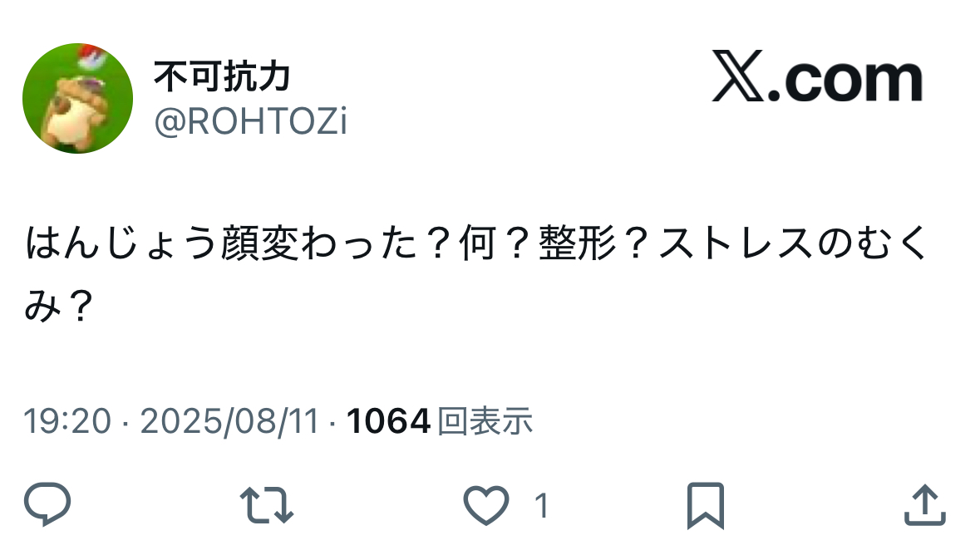The height and width of the screenshot is (555, 980).
Task: Click the display name 不可抗力
Action: coord(223,76)
